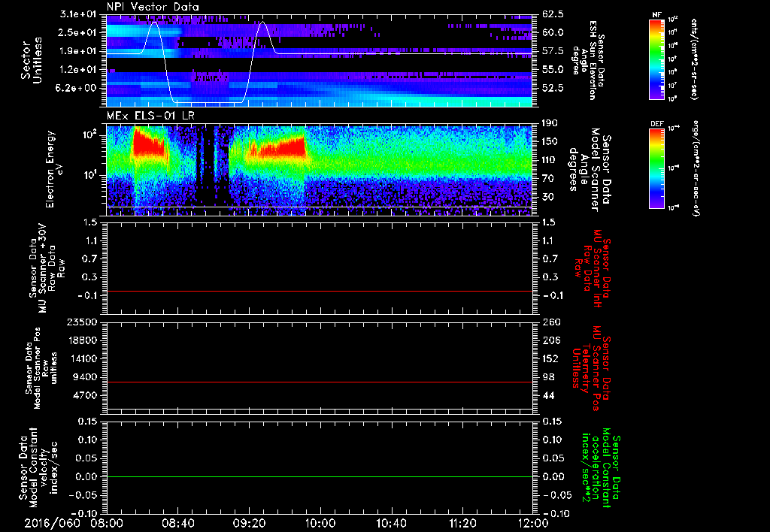Screen dimensions: 770x532
Task: Click the 11:20 time axis label
Action: (462, 523)
